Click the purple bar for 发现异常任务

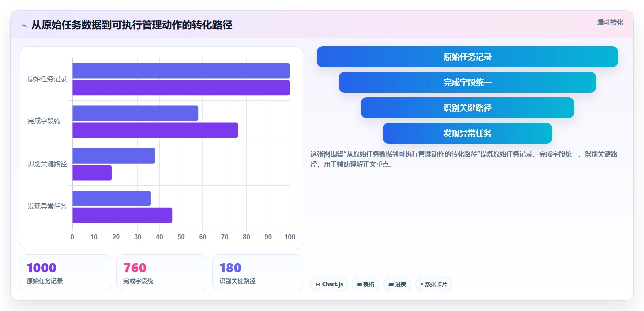[x=122, y=215]
